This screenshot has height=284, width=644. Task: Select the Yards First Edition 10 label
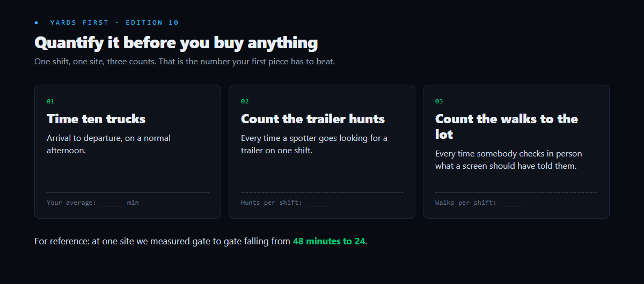click(114, 23)
